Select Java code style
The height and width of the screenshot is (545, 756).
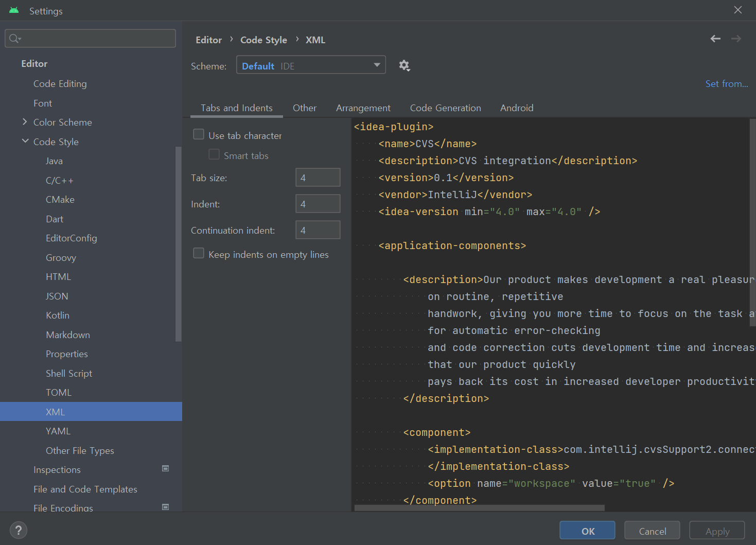54,161
